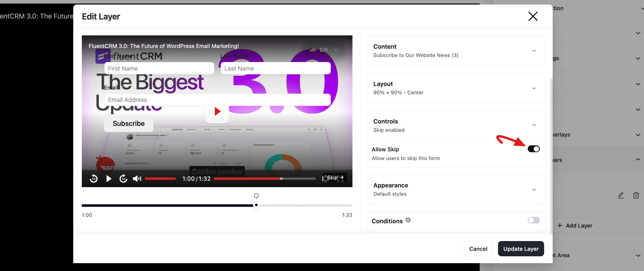Click the large red play button on video
The height and width of the screenshot is (271, 644).
[x=217, y=111]
